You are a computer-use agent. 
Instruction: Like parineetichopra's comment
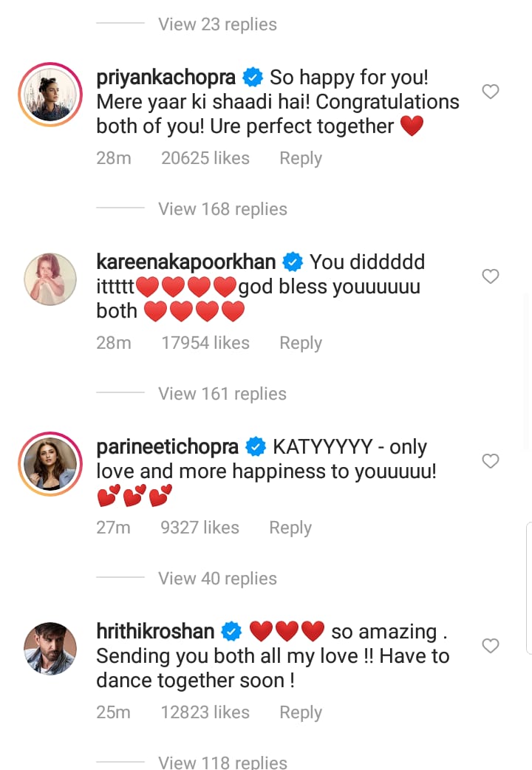pyautogui.click(x=490, y=460)
